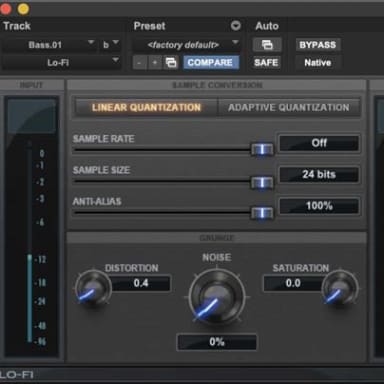Click the Native format button
384x384 pixels.
318,62
